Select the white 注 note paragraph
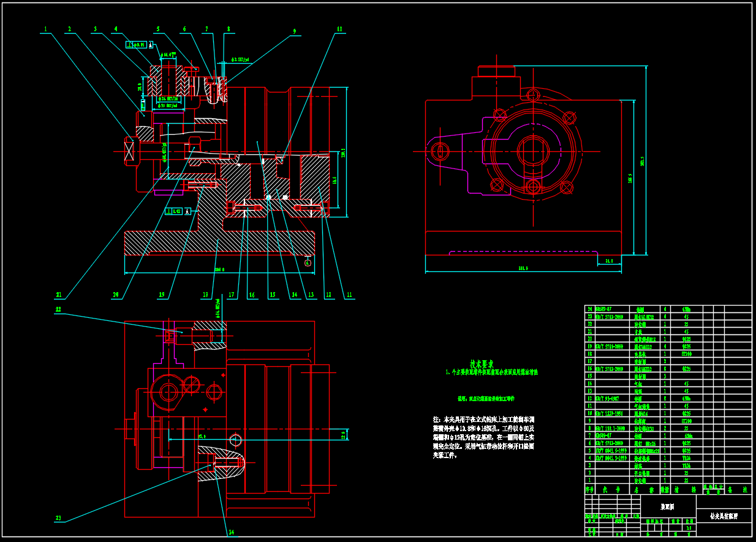756x542 pixels. (x=483, y=437)
